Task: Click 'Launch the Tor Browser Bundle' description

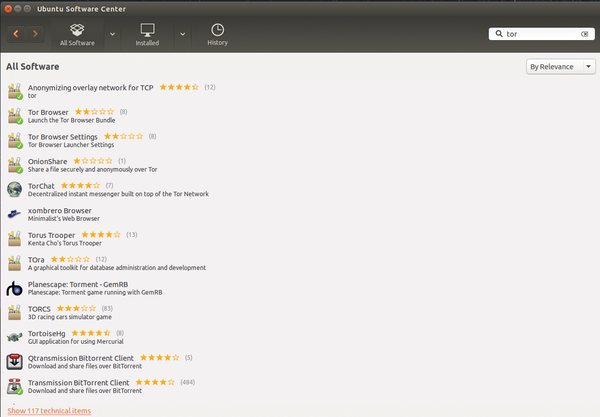Action: 72,120
